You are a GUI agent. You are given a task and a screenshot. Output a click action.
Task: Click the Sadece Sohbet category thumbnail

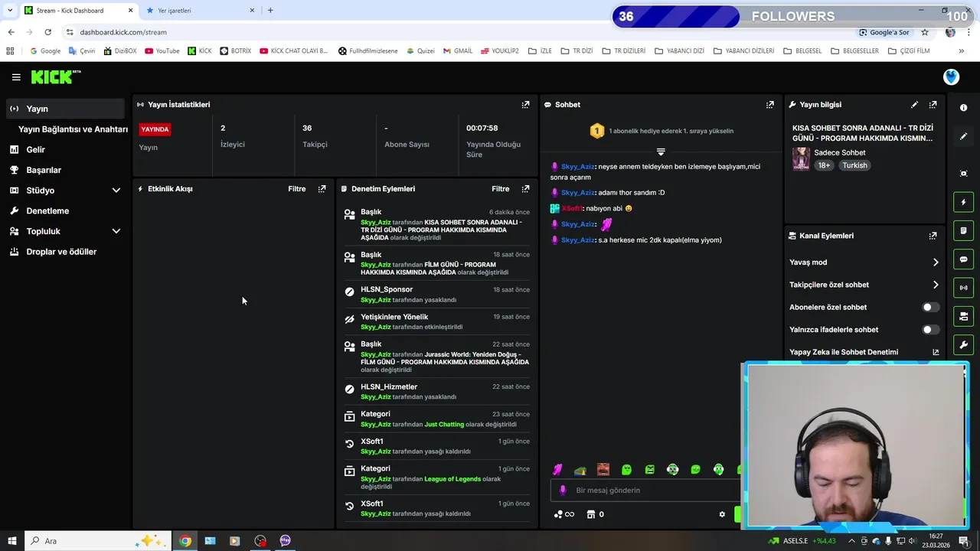tap(801, 158)
